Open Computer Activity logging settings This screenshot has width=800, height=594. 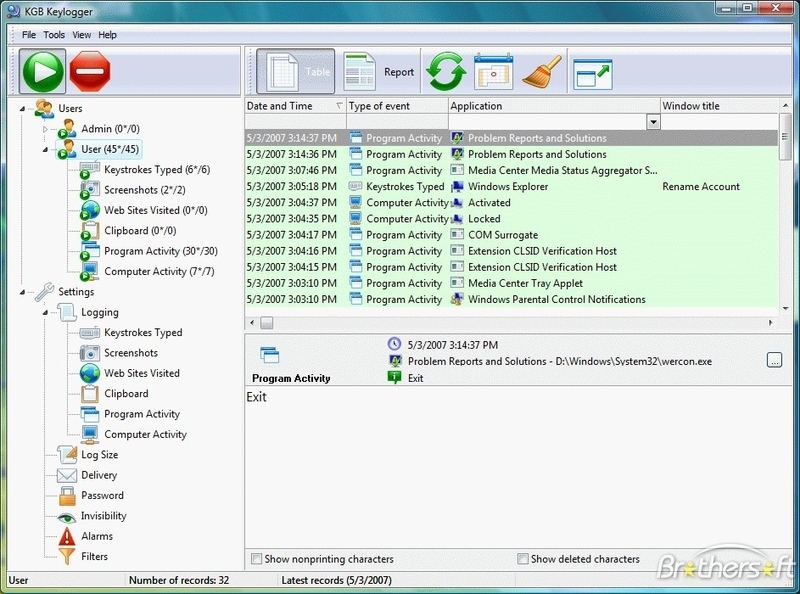(x=145, y=435)
